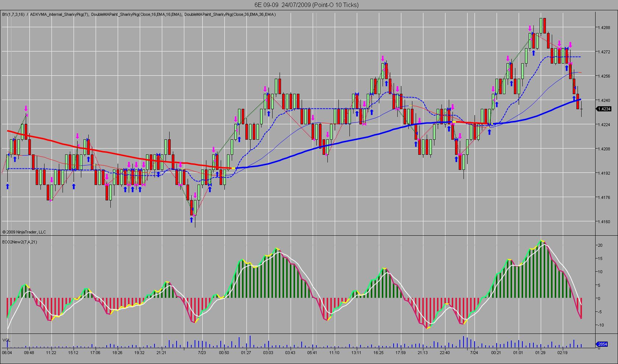
Task: Select the ECO2New2(7,4,21) indicator label
Action: pyautogui.click(x=19, y=242)
